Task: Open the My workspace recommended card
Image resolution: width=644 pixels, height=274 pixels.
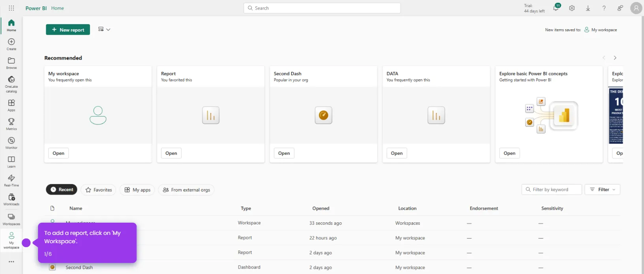Action: point(58,153)
